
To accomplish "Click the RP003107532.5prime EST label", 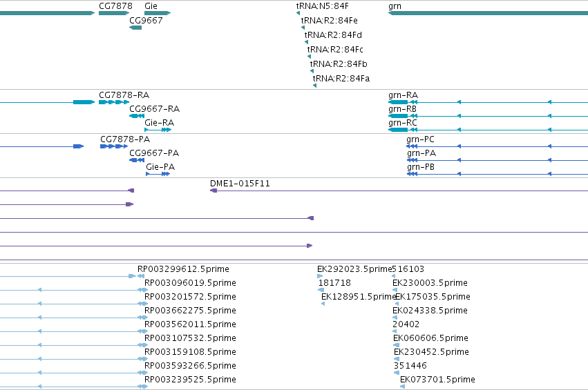I will (x=190, y=338).
